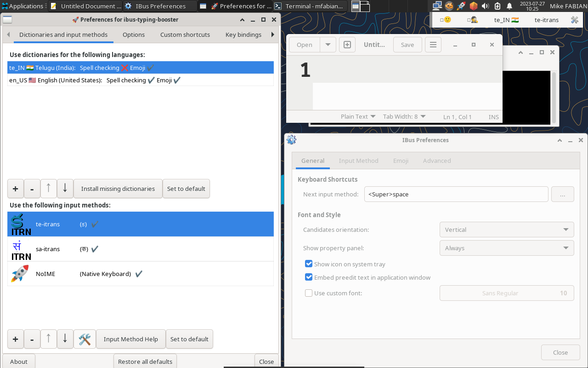Click the remove dictionary minus icon

click(x=32, y=189)
